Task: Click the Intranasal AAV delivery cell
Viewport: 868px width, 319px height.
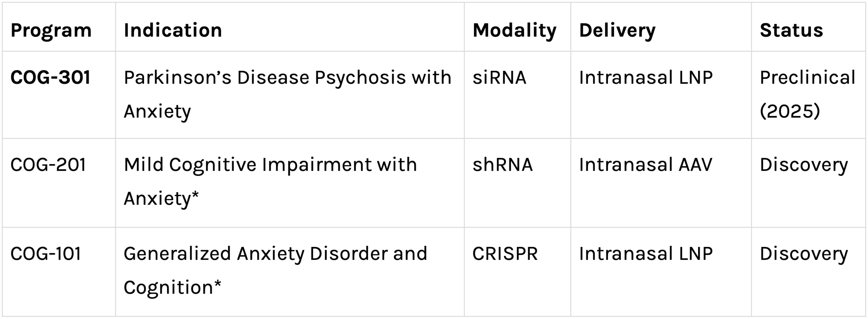Action: click(661, 183)
